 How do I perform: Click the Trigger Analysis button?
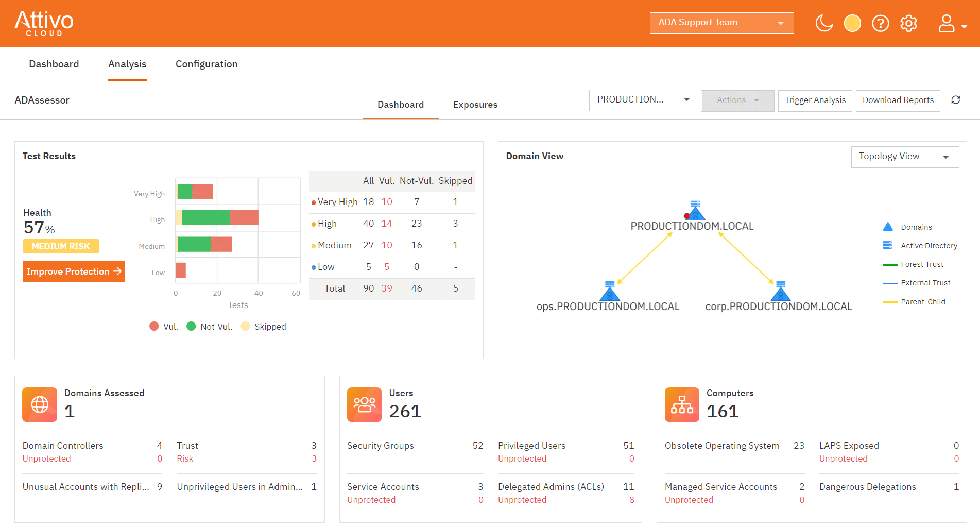pyautogui.click(x=815, y=100)
